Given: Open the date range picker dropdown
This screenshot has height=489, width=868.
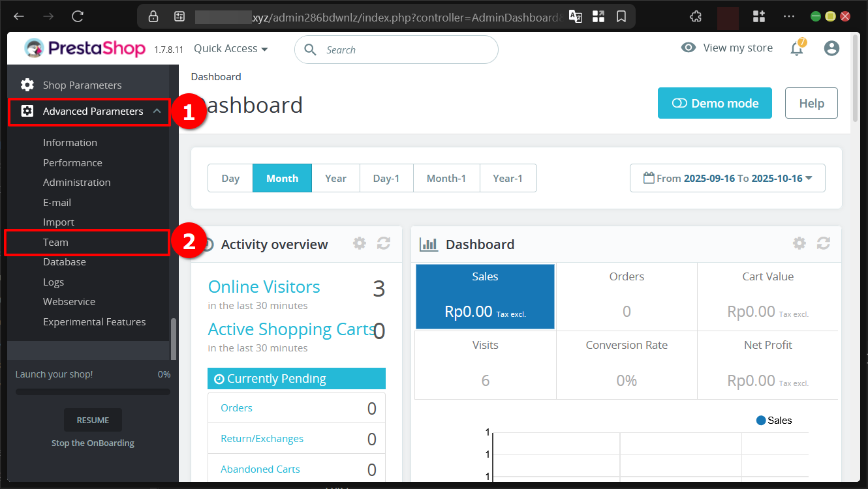Looking at the screenshot, I should [727, 177].
